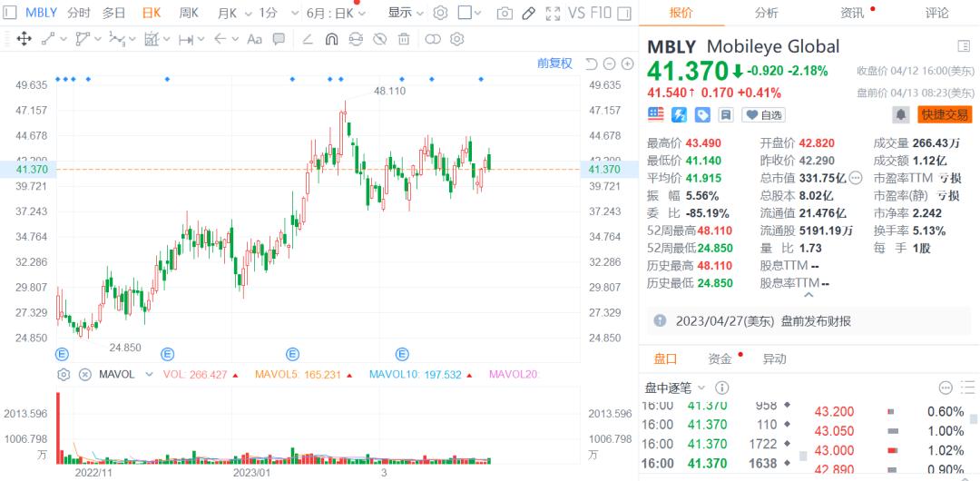980x481 pixels.
Task: Open drawing toolbar settings gear
Action: [x=456, y=39]
